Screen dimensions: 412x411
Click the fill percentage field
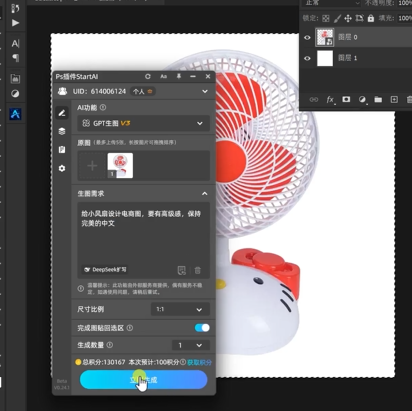[x=404, y=18]
